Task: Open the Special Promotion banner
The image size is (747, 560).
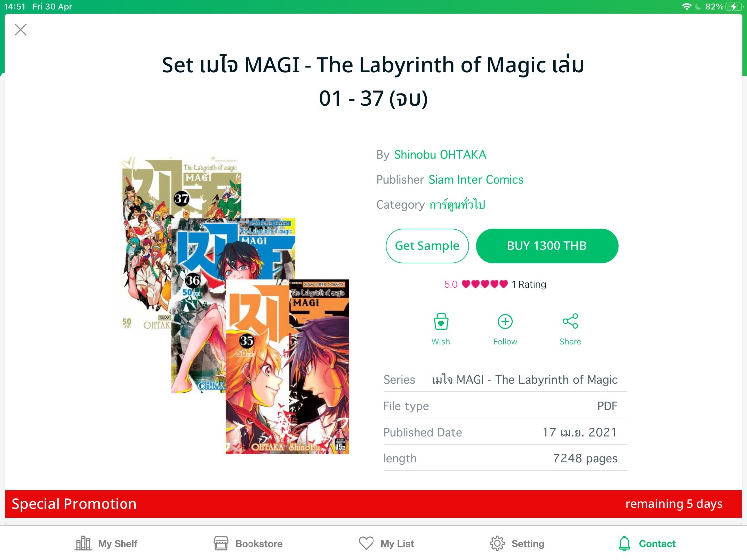Action: tap(373, 504)
